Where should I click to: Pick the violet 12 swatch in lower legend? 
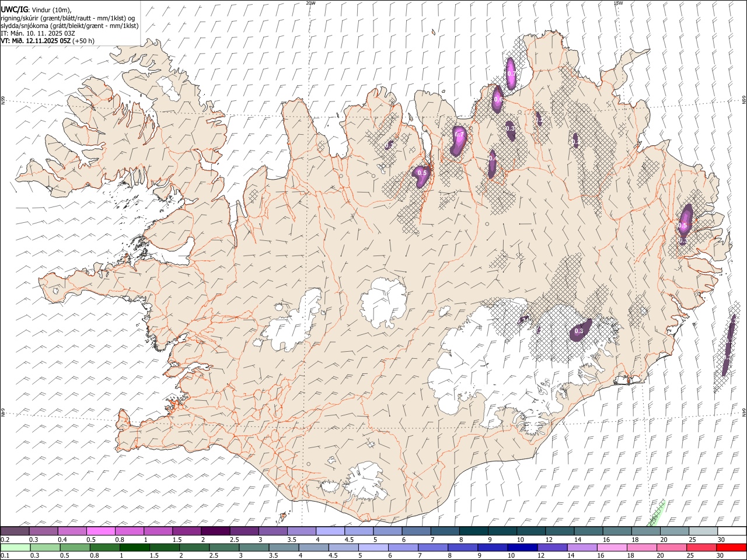pos(552,547)
